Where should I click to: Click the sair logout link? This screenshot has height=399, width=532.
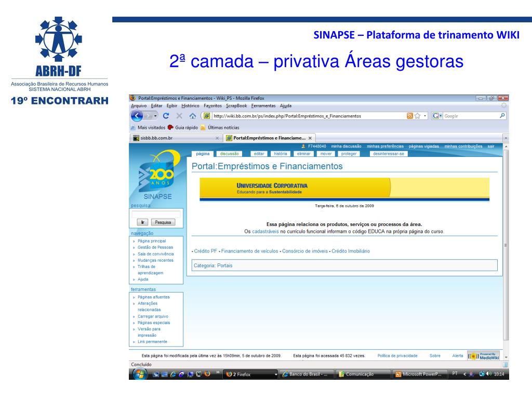pyautogui.click(x=490, y=146)
